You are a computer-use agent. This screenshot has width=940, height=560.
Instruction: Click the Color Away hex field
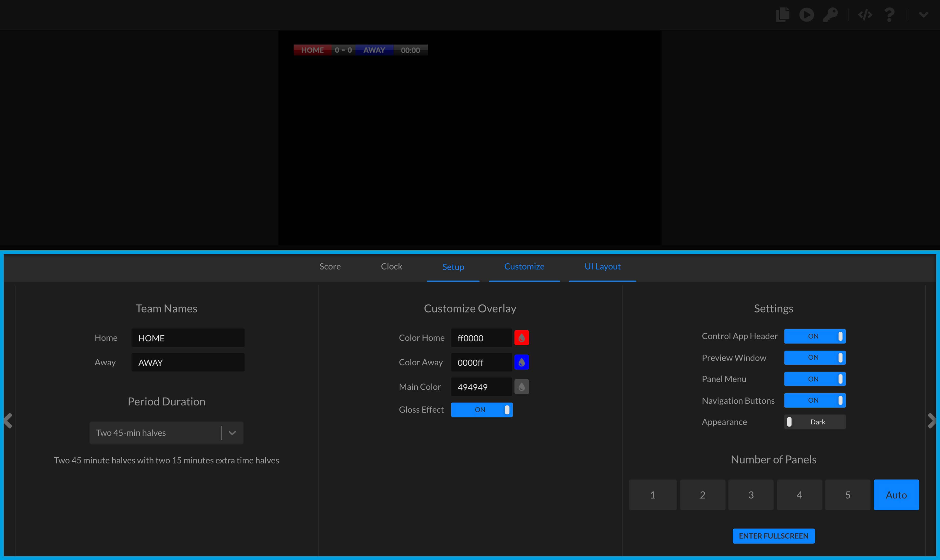(x=482, y=362)
